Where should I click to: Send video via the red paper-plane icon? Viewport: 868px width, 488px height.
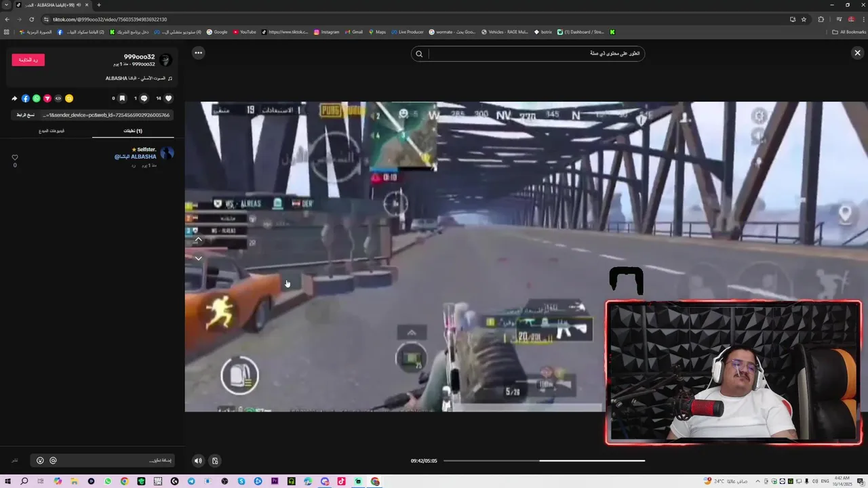pos(47,98)
